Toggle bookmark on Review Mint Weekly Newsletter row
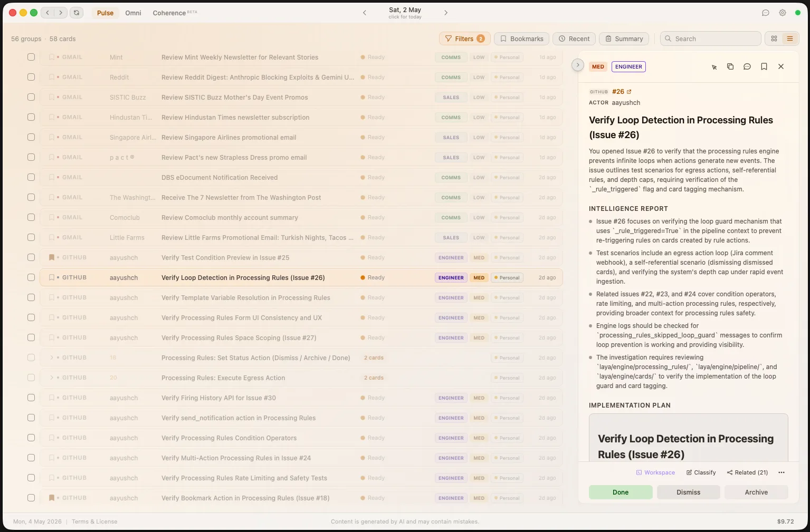 (x=51, y=57)
